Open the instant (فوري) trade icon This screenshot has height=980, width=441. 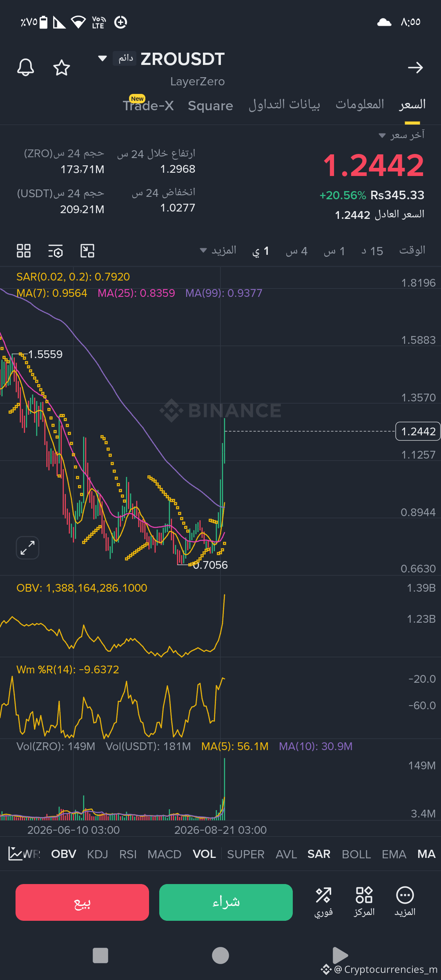tap(323, 902)
